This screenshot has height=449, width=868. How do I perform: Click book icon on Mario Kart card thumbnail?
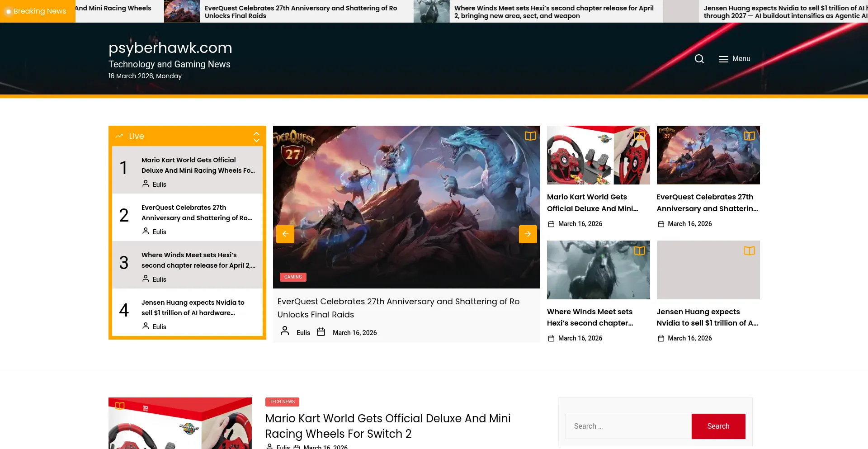pyautogui.click(x=639, y=136)
